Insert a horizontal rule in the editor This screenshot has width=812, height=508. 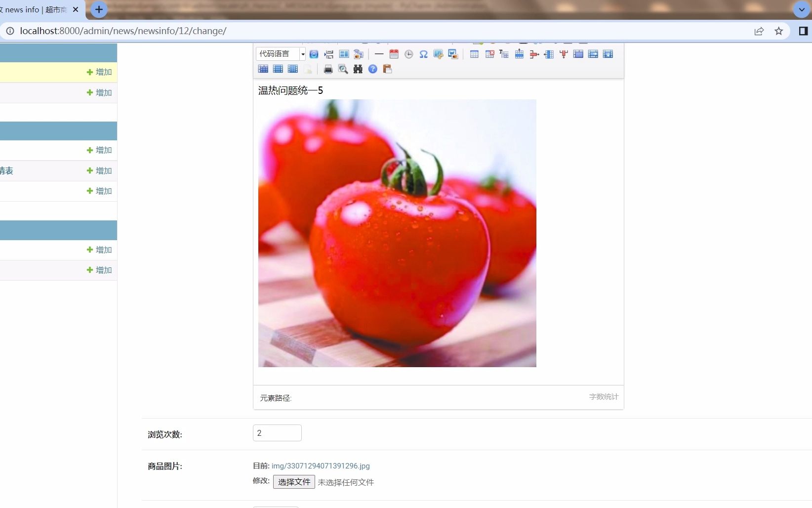(378, 54)
